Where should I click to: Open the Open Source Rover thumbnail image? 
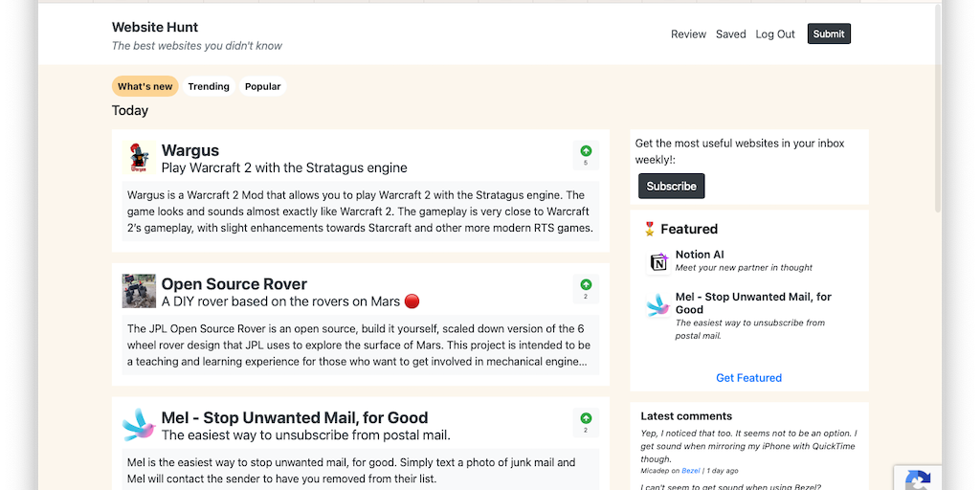click(x=139, y=291)
